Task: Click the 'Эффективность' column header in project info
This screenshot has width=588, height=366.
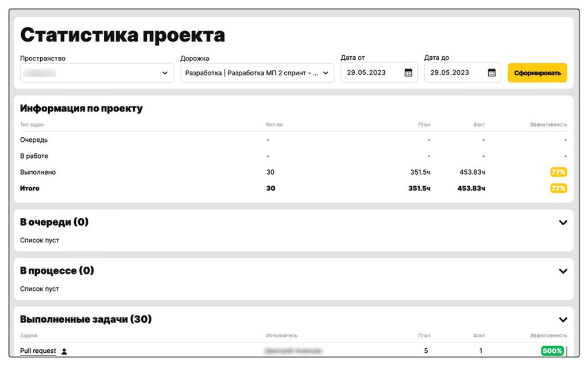Action: point(548,125)
